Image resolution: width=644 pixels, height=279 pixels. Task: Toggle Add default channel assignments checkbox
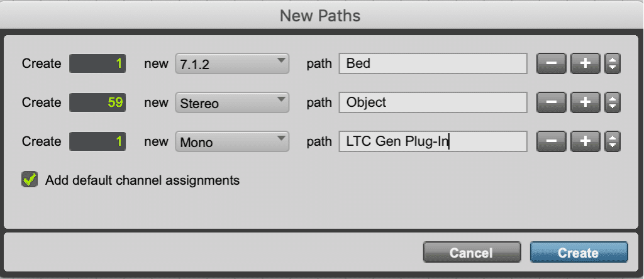pos(29,180)
